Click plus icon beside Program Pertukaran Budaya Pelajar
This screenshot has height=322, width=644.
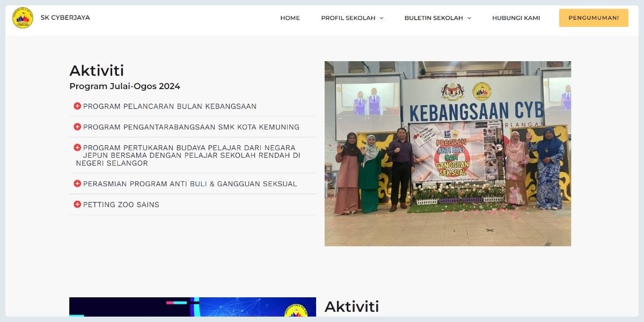tap(77, 148)
